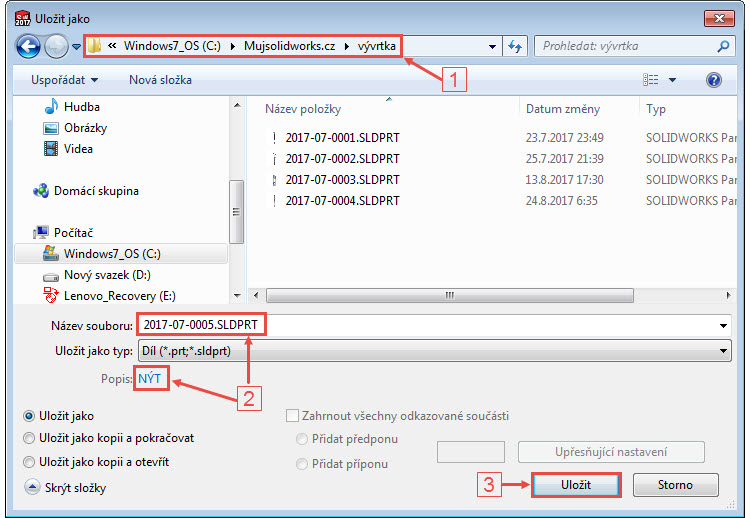Click date 24.8.2017 6:35 cell
This screenshot has height=518, width=750.
(x=562, y=201)
